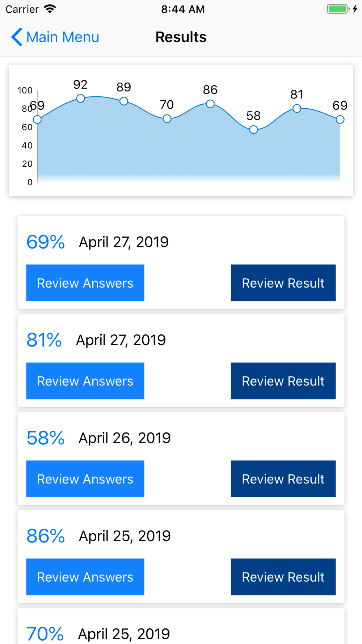Open Review Result for 81% score
362x644 pixels.
[x=283, y=381]
